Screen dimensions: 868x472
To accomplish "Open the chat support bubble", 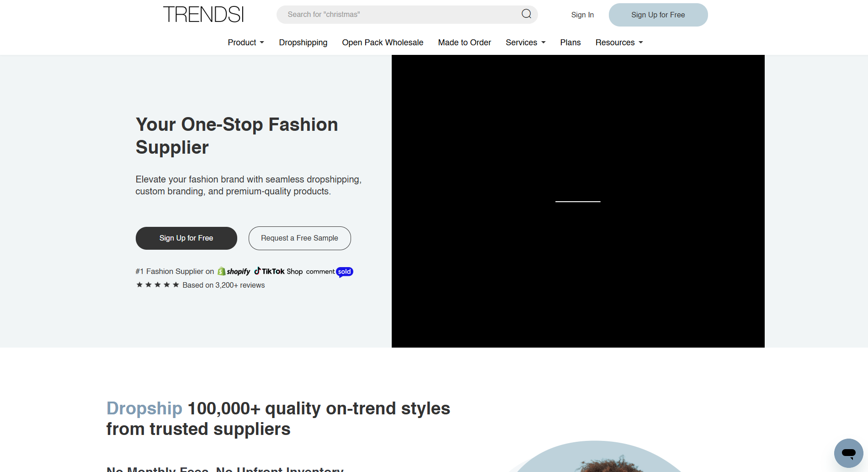I will click(x=848, y=453).
